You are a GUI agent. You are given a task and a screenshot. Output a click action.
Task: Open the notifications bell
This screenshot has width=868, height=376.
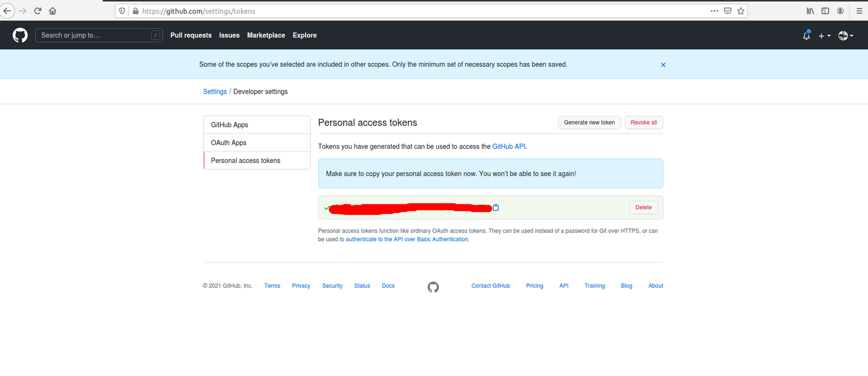pos(806,36)
